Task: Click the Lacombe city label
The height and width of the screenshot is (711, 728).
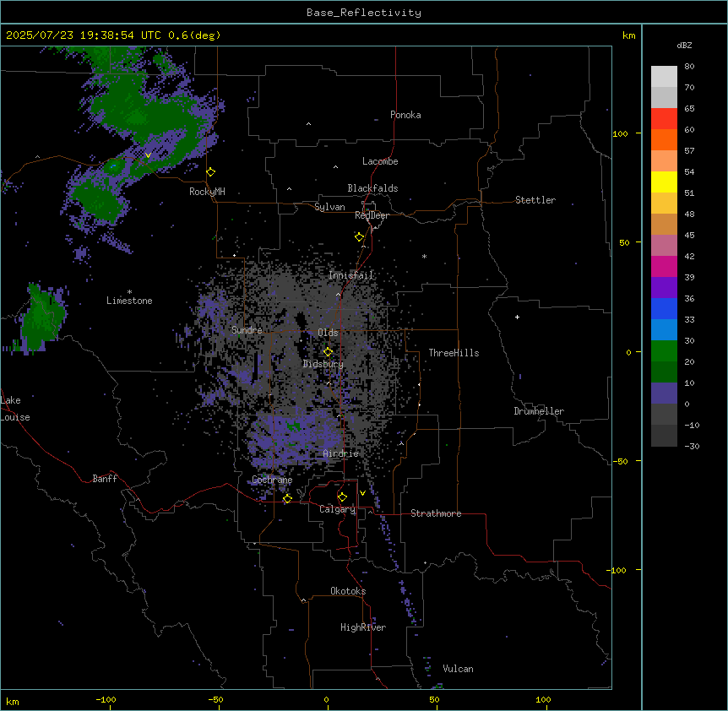Action: tap(380, 161)
